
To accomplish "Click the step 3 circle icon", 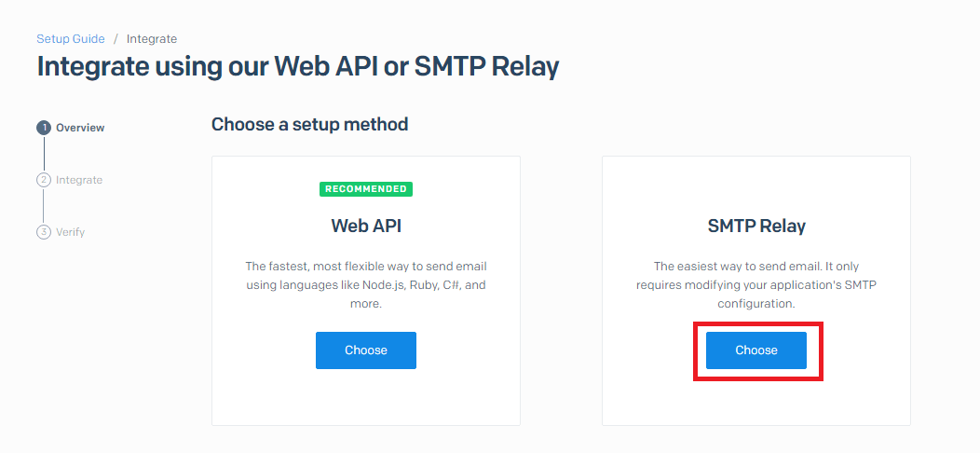I will [43, 232].
